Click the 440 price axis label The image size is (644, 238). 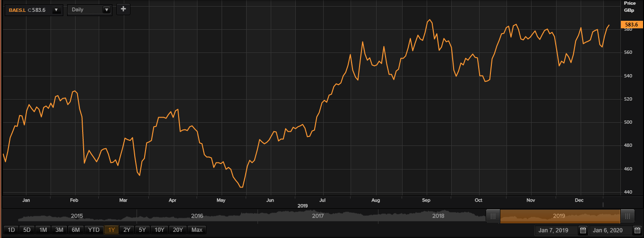click(x=628, y=192)
